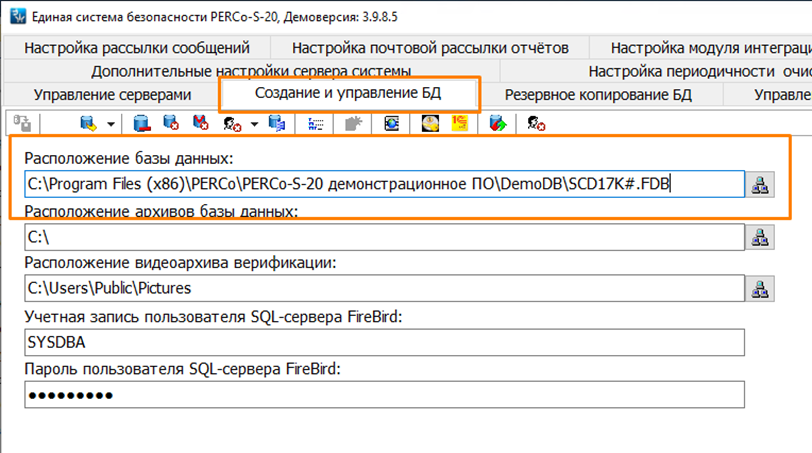Switch to the Управление серверами tab

point(111,95)
